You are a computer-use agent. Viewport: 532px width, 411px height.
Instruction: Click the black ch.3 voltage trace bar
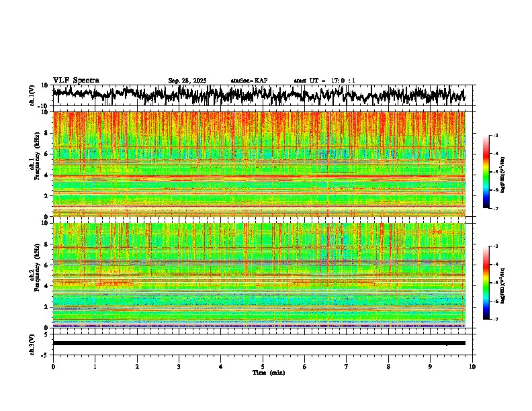259,343
